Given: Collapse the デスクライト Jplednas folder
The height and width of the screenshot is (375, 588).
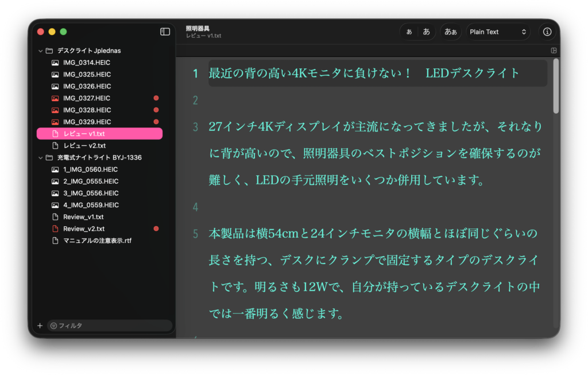Looking at the screenshot, I should click(40, 51).
